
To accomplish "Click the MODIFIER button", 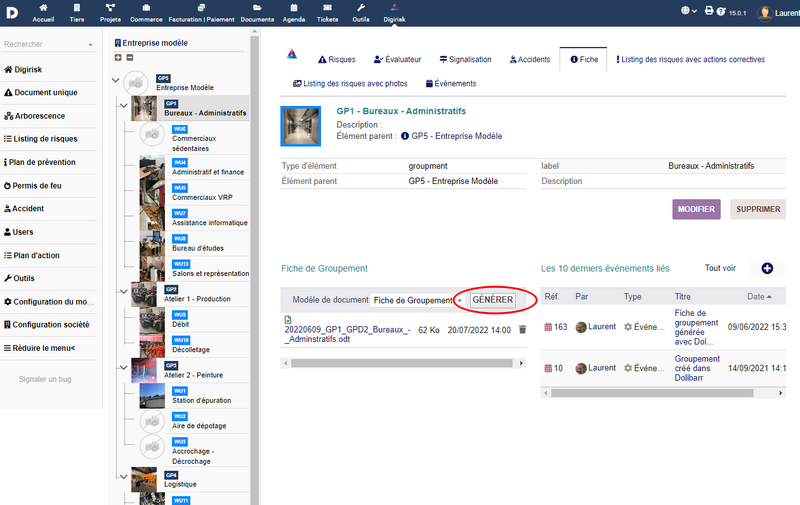I will click(x=696, y=209).
